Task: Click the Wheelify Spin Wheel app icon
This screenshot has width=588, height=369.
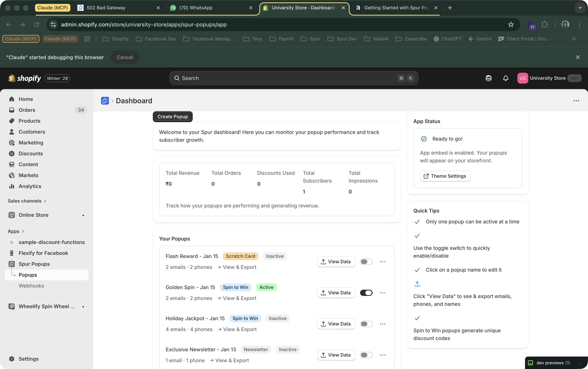Action: pos(12,306)
